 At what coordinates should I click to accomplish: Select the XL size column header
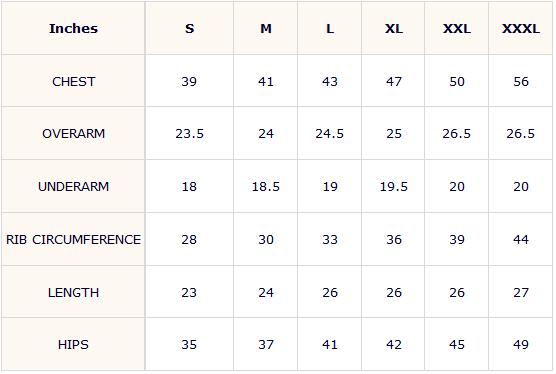[x=394, y=28]
